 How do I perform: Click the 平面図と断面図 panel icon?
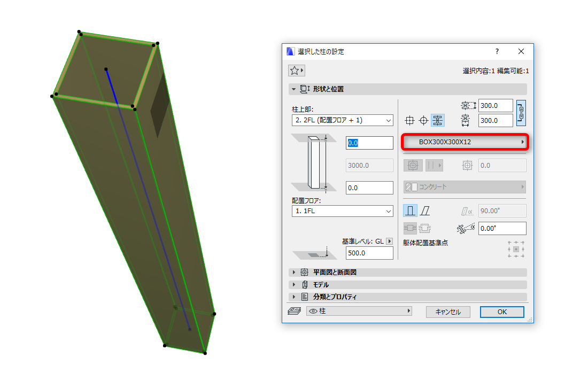(x=305, y=272)
